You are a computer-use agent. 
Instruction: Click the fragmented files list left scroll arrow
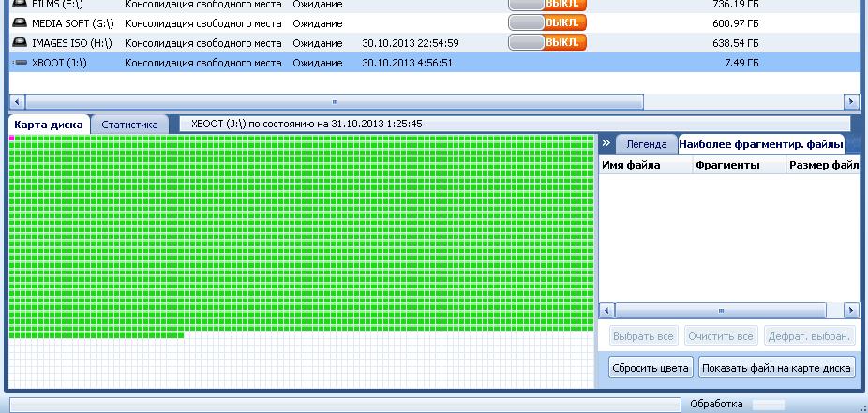pyautogui.click(x=606, y=311)
